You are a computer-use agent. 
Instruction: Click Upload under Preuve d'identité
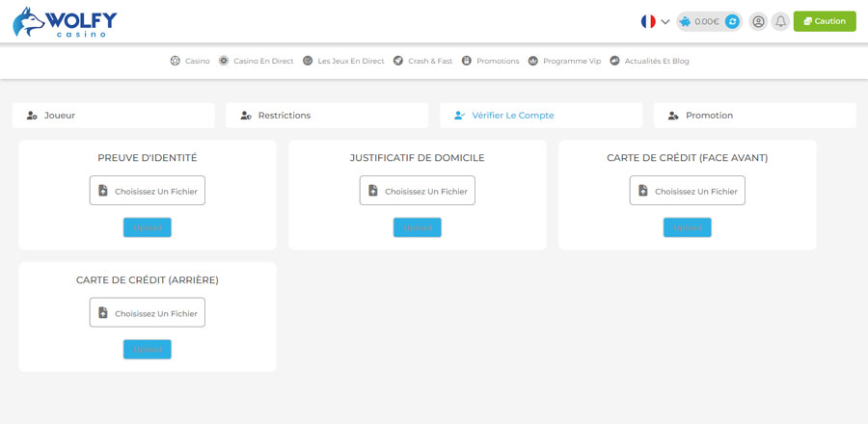(148, 227)
